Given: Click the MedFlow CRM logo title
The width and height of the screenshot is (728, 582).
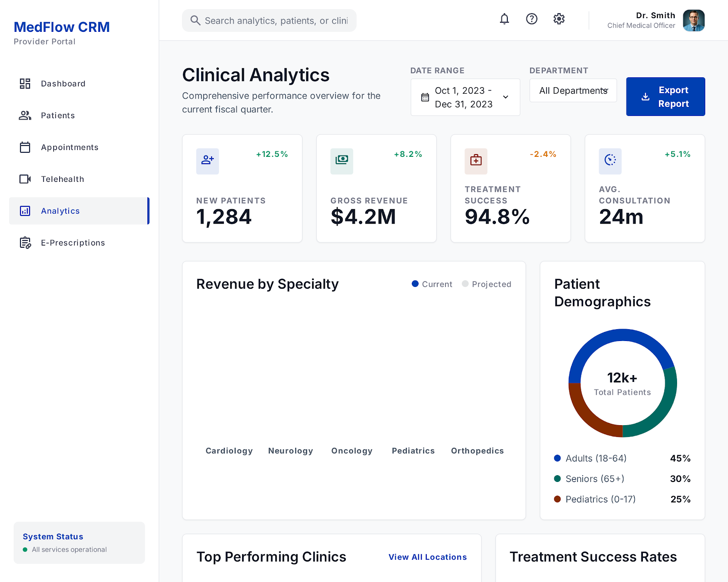Looking at the screenshot, I should point(62,27).
